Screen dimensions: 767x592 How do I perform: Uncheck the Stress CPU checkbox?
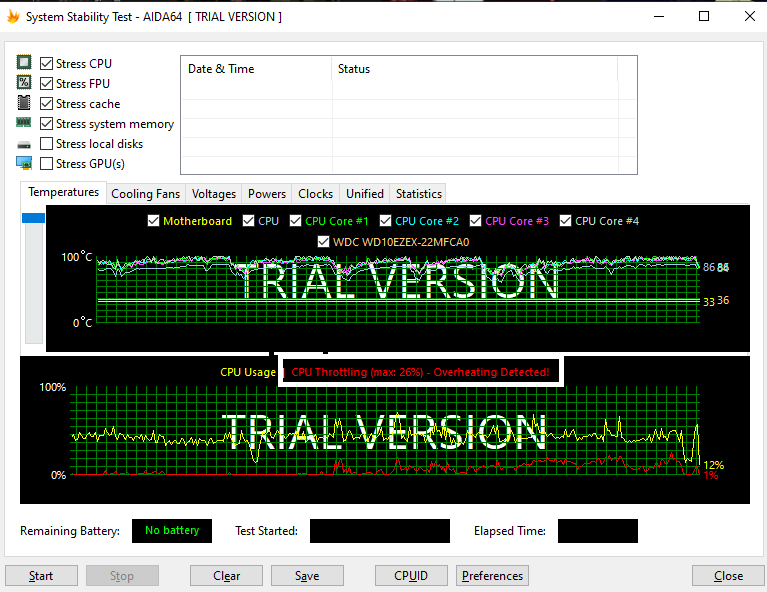click(46, 64)
